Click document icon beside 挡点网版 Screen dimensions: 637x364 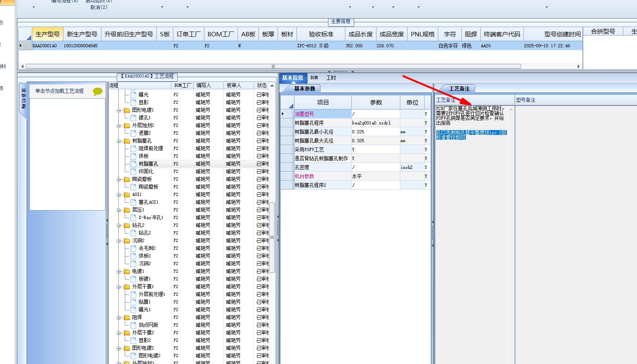point(133,325)
